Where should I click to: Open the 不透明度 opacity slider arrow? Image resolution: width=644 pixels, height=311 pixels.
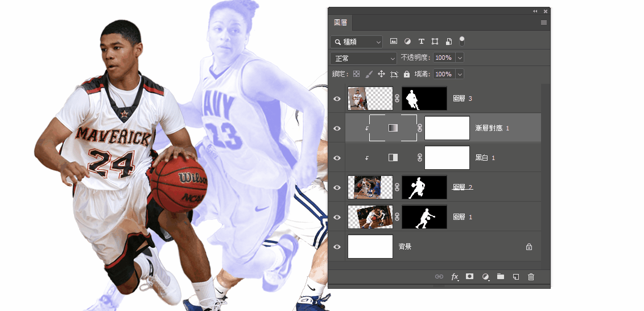460,58
